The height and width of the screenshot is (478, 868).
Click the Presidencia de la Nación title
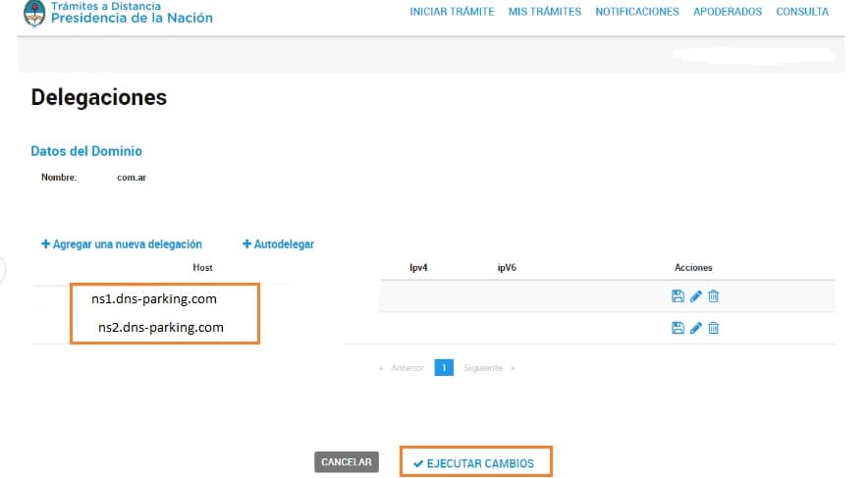(131, 18)
